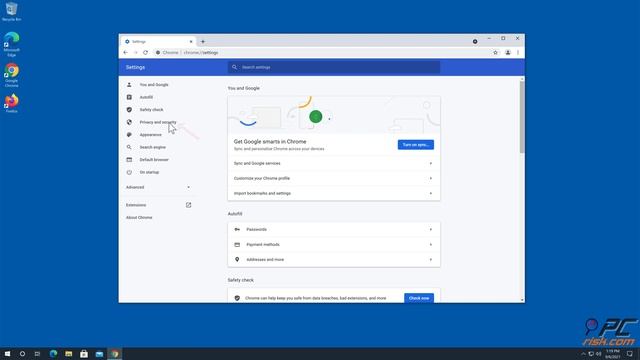Click the Extensions external-link icon

[188, 205]
